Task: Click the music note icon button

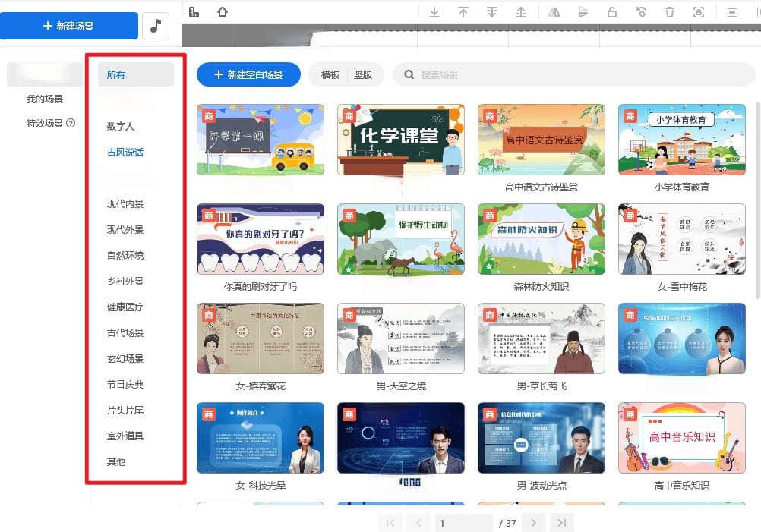Action: pos(156,26)
